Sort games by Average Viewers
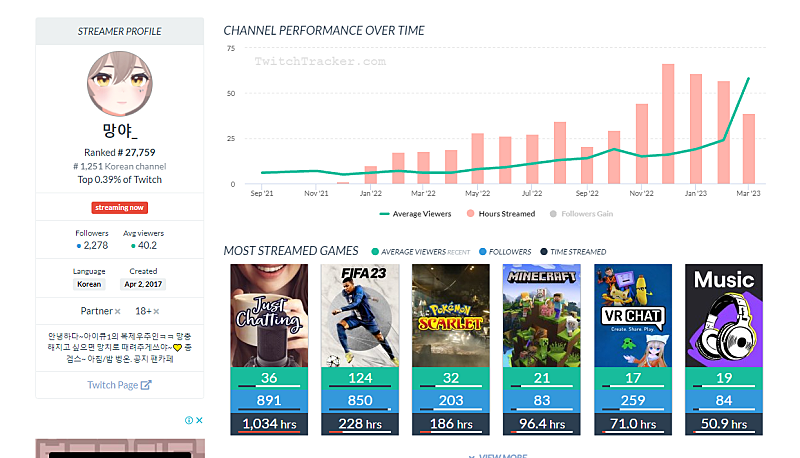 click(420, 252)
